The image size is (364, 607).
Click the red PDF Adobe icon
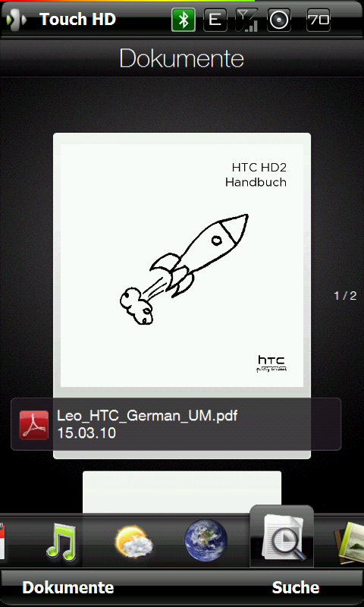(34, 425)
